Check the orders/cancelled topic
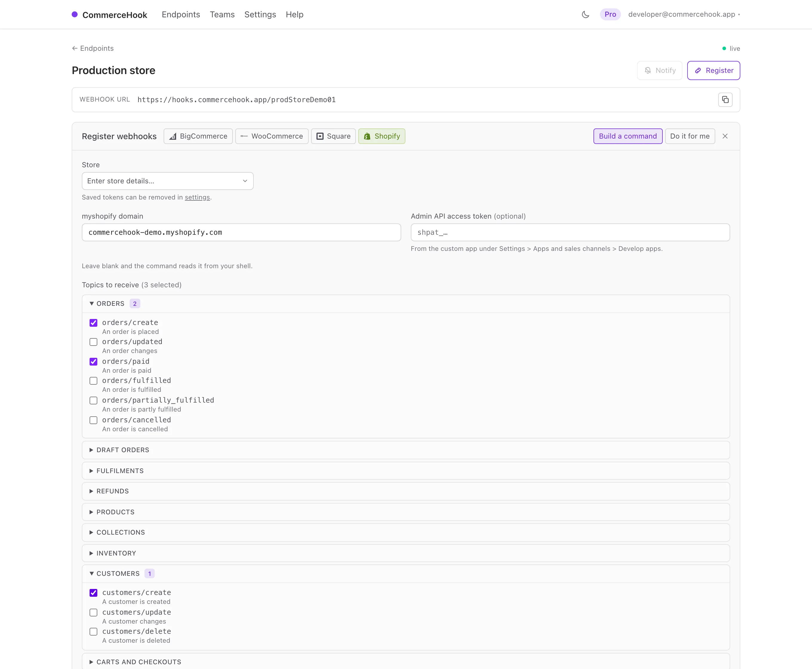This screenshot has width=812, height=669. tap(94, 421)
